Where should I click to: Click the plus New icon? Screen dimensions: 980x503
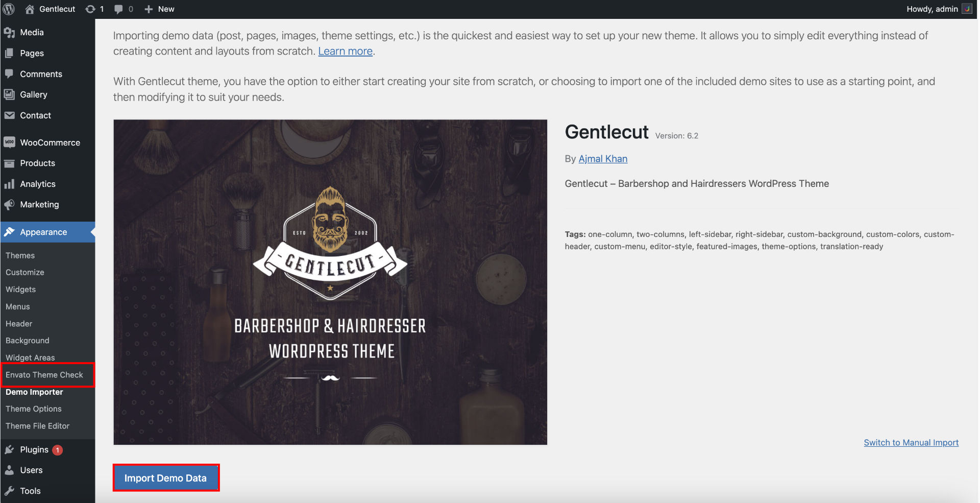tap(149, 9)
